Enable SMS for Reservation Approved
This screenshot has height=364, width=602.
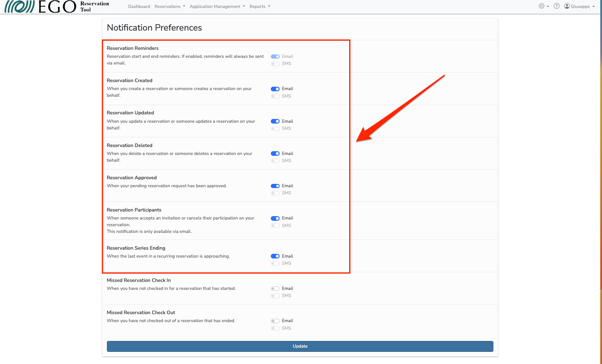coord(275,193)
